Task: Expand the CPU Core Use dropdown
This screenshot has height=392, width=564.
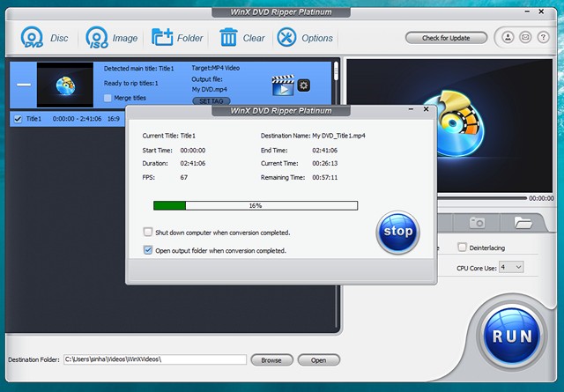Action: 511,267
